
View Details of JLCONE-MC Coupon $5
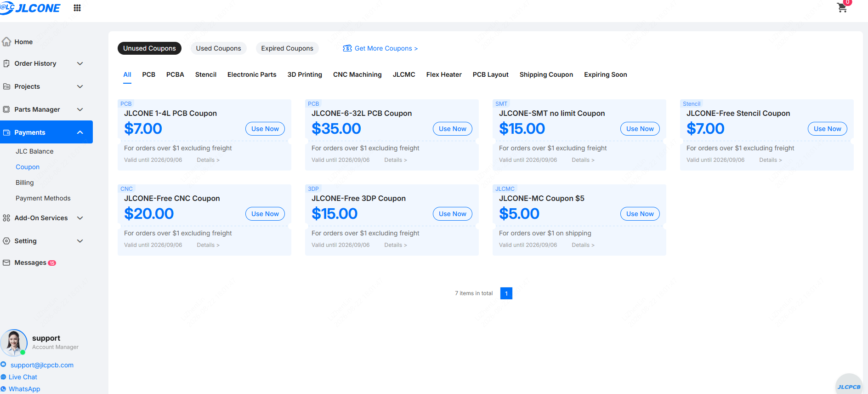click(x=583, y=245)
